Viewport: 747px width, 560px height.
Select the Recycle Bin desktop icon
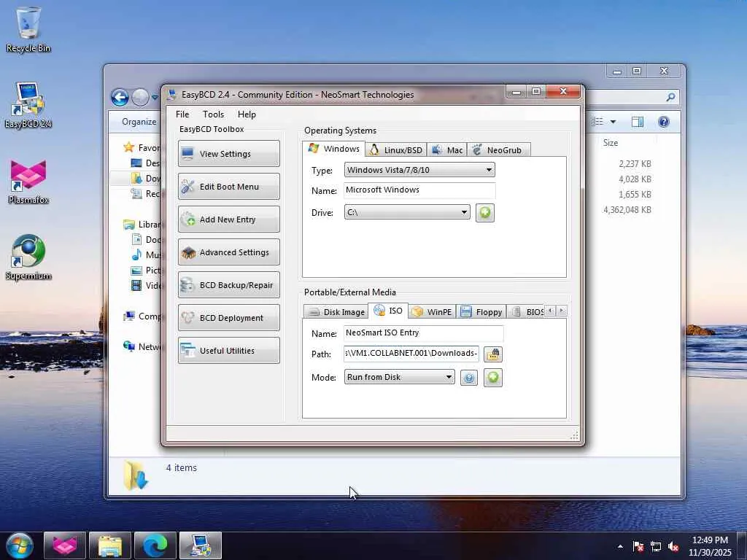point(28,29)
